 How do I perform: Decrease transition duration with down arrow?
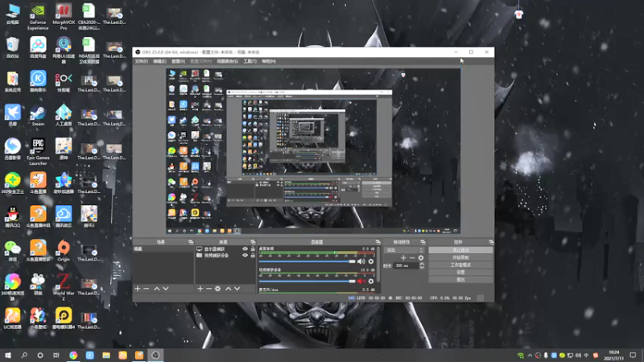[x=421, y=268]
